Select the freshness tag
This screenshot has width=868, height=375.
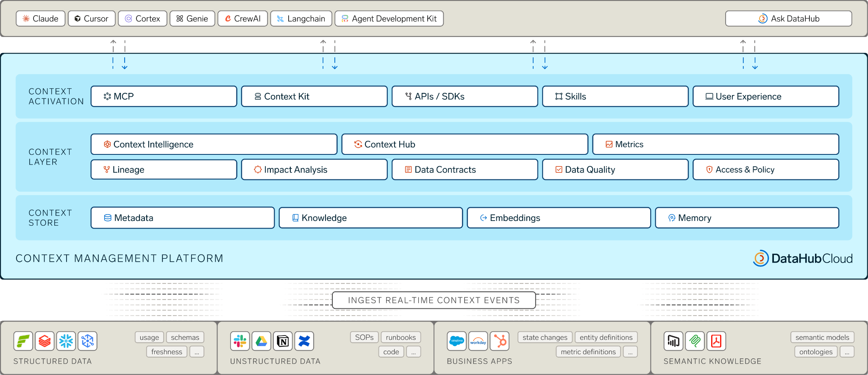[x=167, y=352]
